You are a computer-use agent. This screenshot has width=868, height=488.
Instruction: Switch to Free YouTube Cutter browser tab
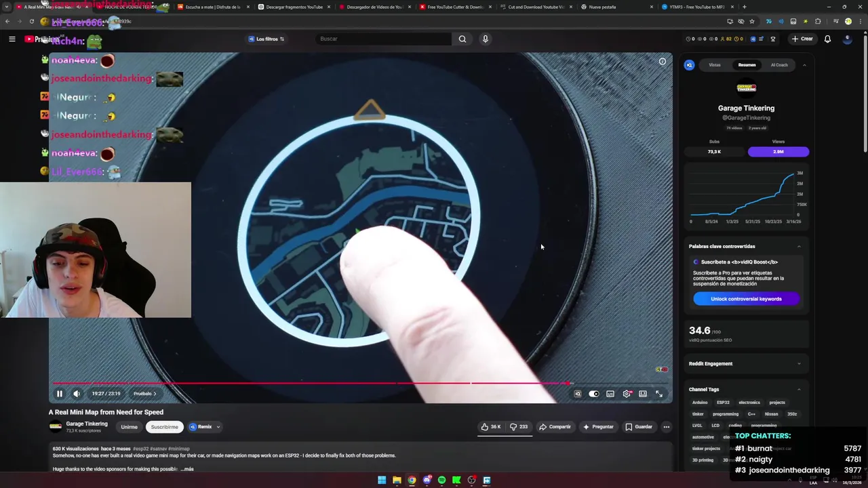click(455, 7)
